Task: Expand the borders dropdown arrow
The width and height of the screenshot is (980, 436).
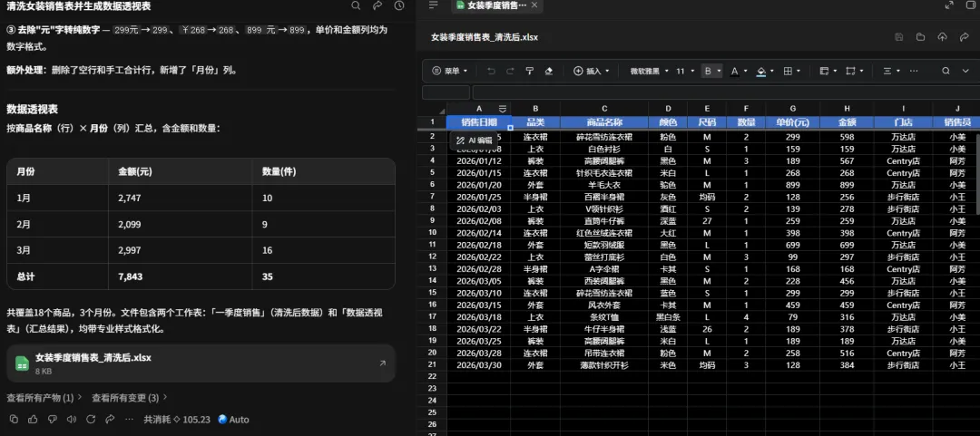Action: click(x=799, y=72)
